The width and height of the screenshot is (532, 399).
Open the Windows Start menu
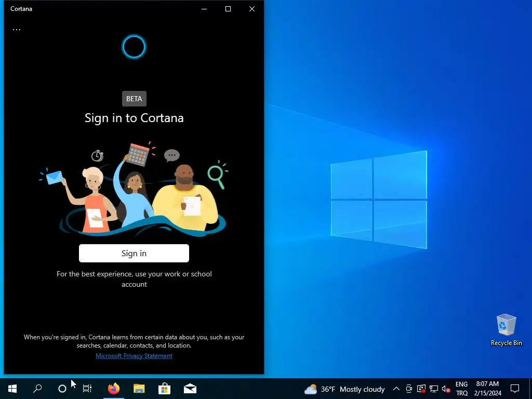(12, 389)
